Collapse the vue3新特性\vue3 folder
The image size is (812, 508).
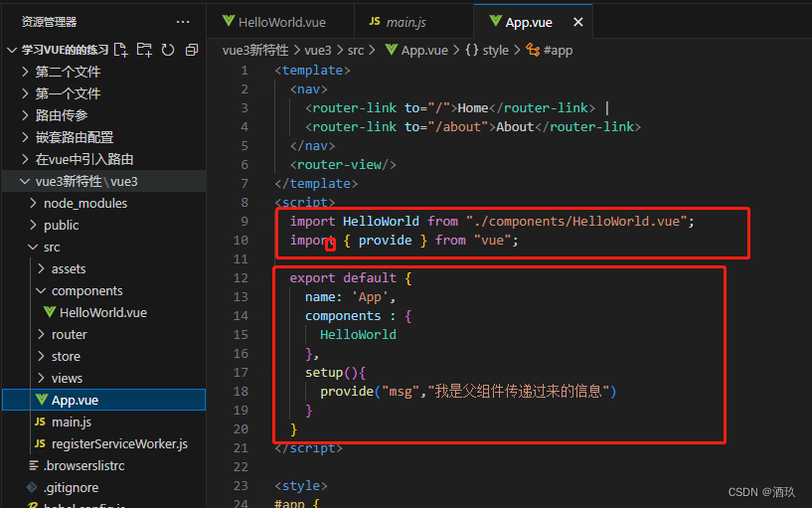point(24,181)
